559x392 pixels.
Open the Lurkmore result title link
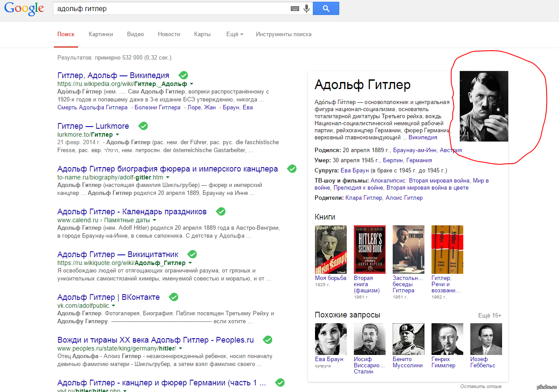coord(93,126)
